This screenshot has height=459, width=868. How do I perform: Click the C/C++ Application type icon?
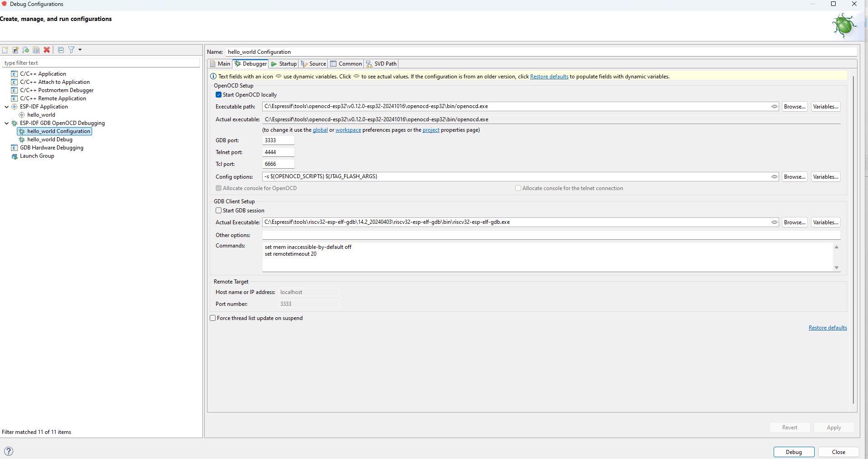point(14,74)
